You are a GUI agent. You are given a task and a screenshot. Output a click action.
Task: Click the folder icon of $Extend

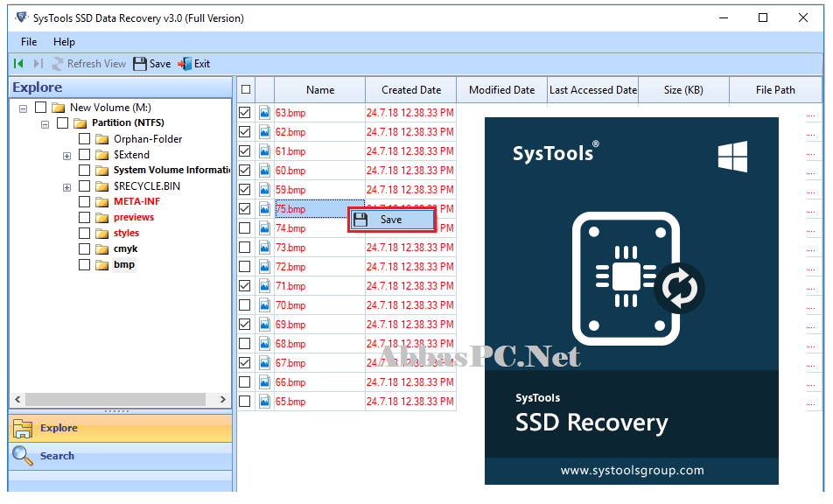[102, 155]
